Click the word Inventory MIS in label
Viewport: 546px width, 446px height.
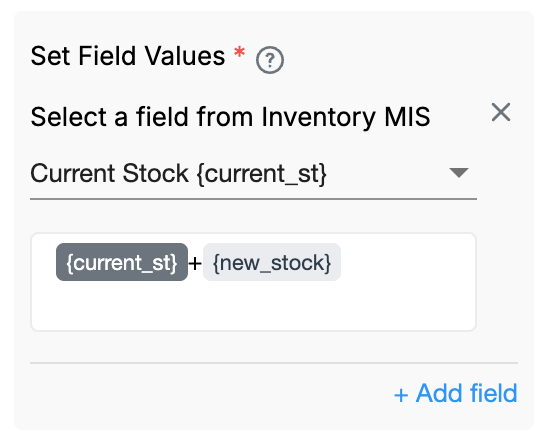click(346, 117)
